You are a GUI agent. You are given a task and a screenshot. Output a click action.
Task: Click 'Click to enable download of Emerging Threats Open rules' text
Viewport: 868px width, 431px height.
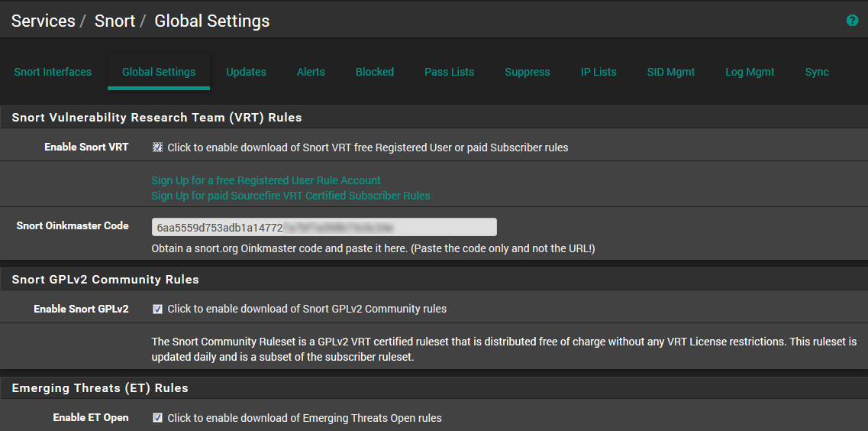click(305, 418)
